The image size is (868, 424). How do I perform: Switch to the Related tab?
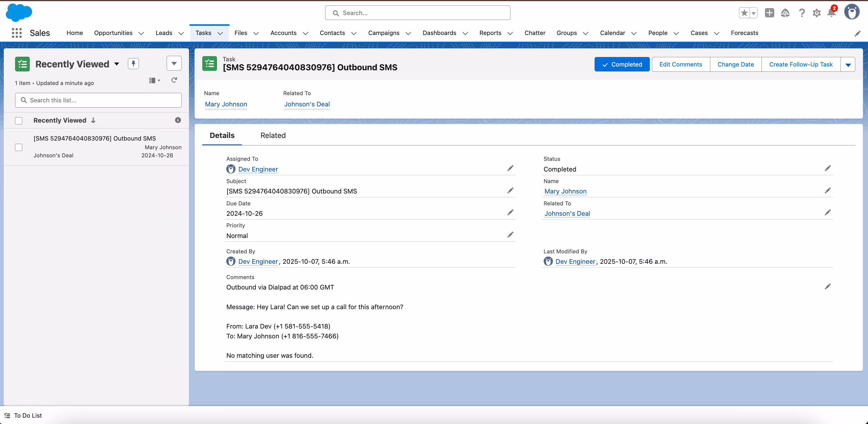click(x=273, y=135)
